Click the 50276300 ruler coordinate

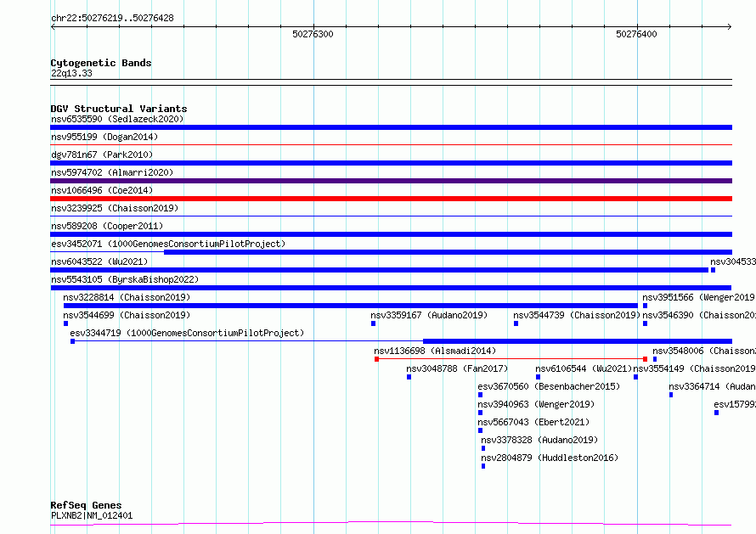(313, 34)
